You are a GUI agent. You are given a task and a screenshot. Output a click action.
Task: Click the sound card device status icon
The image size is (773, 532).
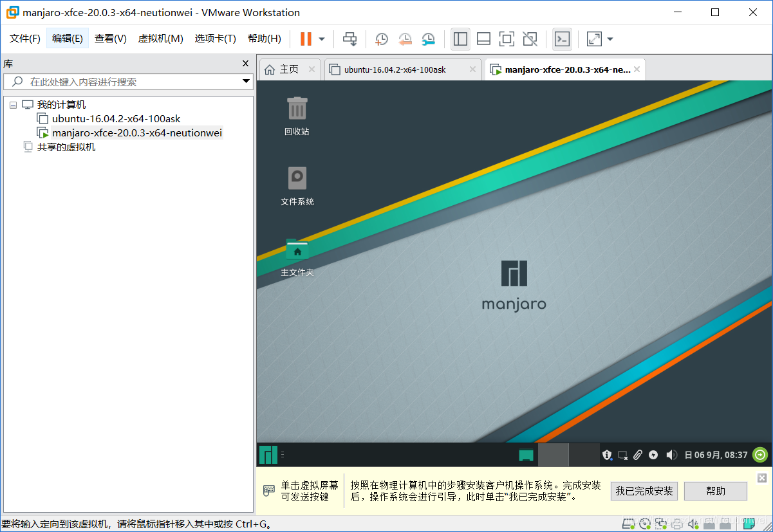tap(693, 524)
